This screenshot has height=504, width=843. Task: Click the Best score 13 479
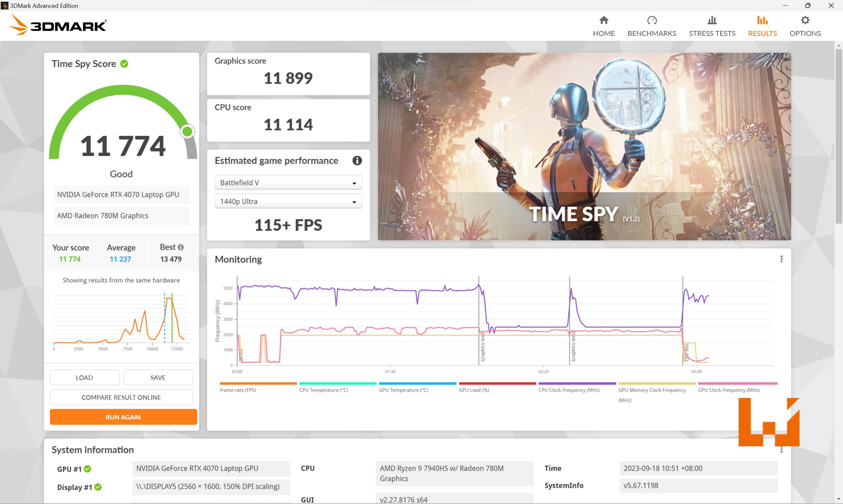171,259
